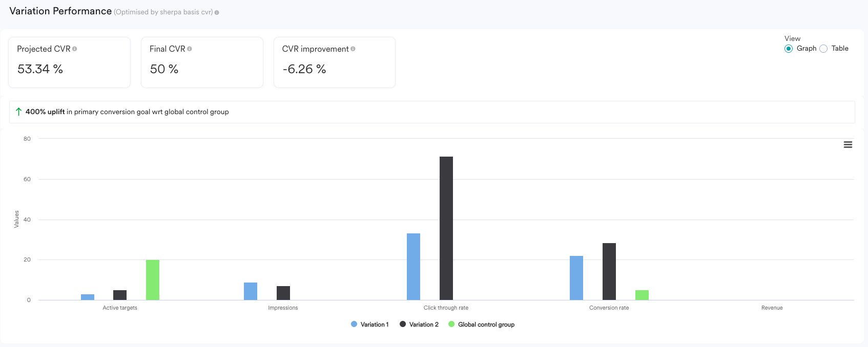Image resolution: width=868 pixels, height=347 pixels.
Task: Click Global control group Active targets bar
Action: point(153,280)
